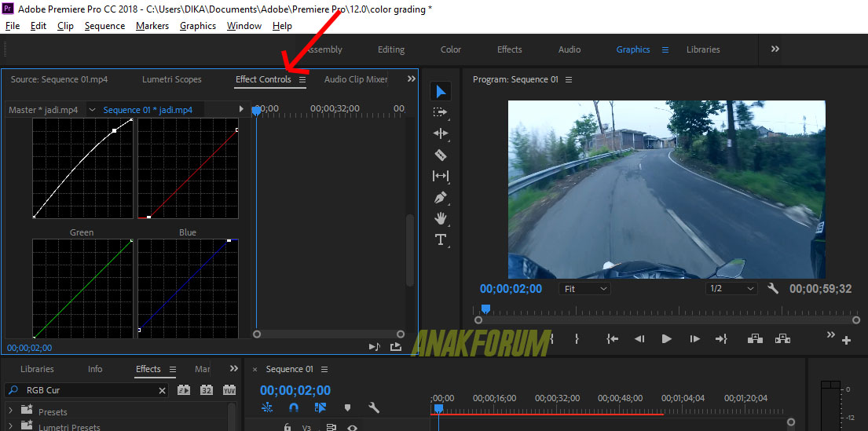Viewport: 868px width, 431px height.
Task: Toggle Effect Controls timeline view arrow
Action: 241,109
